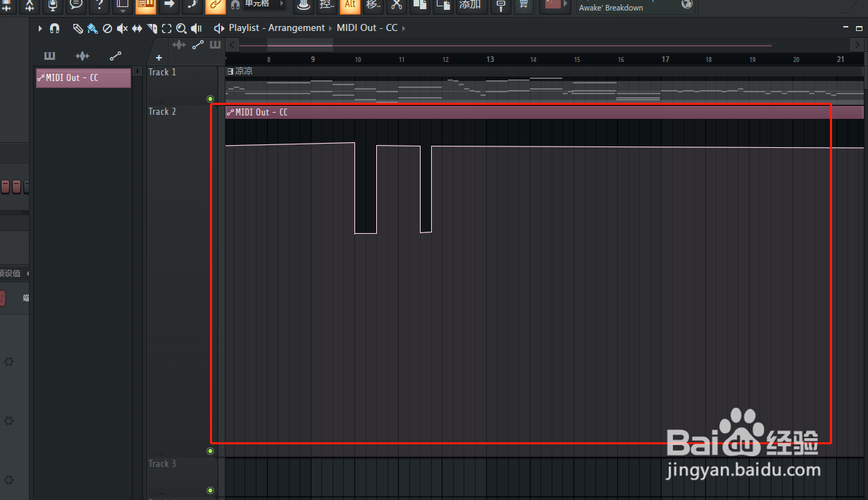Viewport: 868px width, 500px height.
Task: Click the red flag icon in top toolbar
Action: click(553, 5)
